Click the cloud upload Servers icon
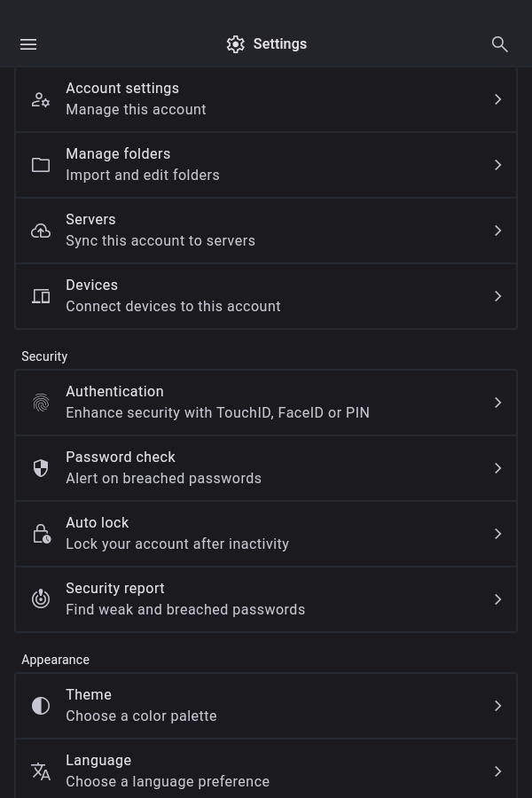532x798 pixels. coord(41,231)
